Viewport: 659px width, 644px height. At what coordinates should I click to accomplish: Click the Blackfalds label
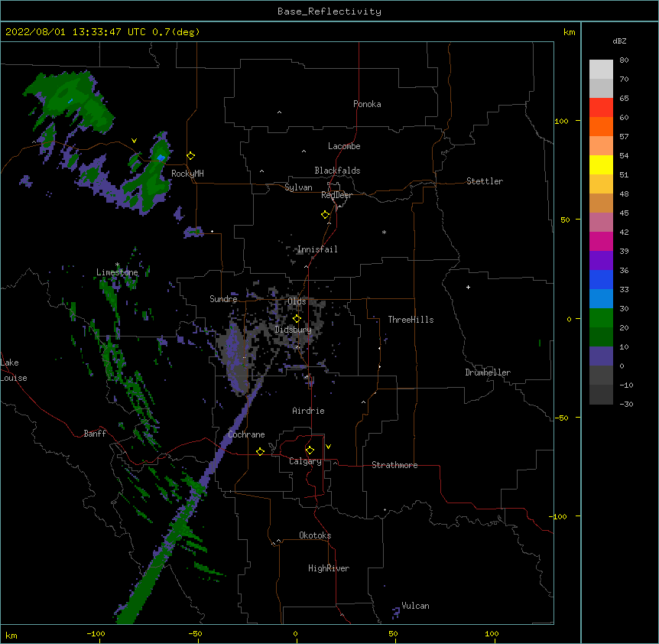click(337, 171)
